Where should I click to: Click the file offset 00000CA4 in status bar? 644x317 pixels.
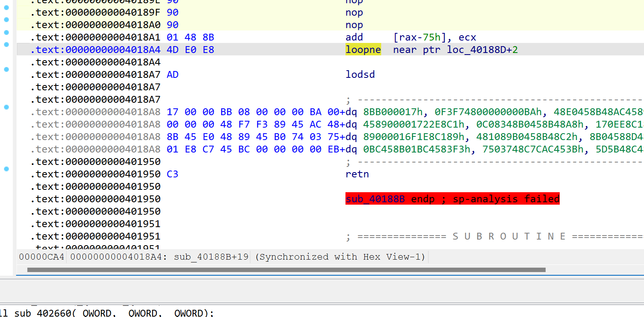pos(41,257)
